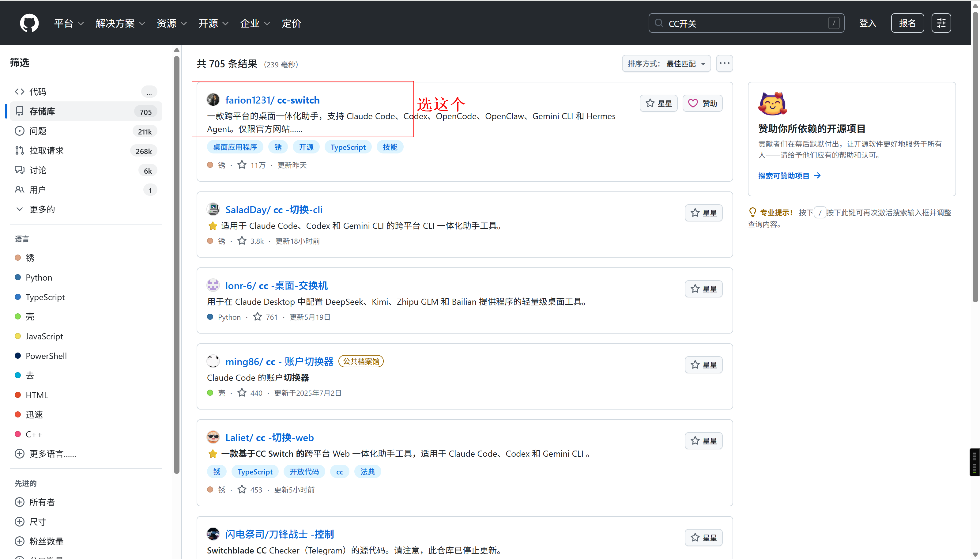Open SaladDay/cc-切换-cli repository
This screenshot has width=980, height=559.
coord(274,210)
